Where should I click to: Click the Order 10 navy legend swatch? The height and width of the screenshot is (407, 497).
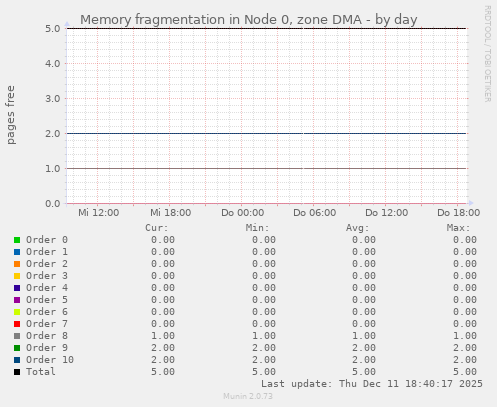point(17,360)
